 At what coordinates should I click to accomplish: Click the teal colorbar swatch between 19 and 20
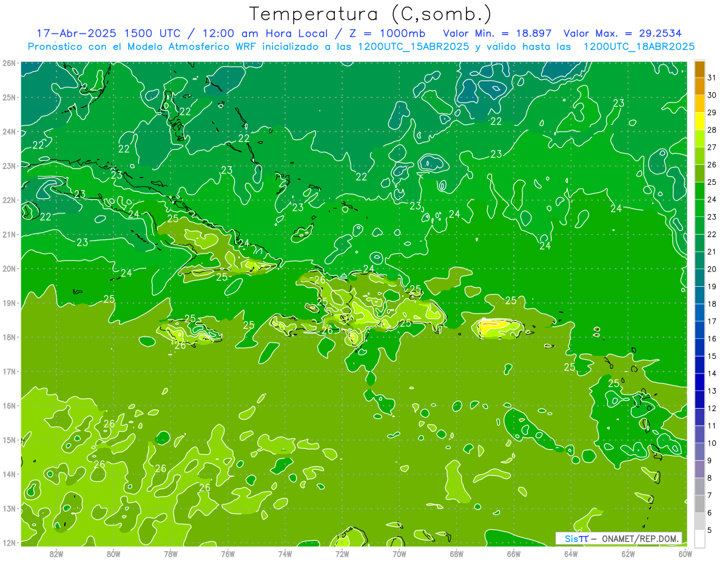[699, 278]
